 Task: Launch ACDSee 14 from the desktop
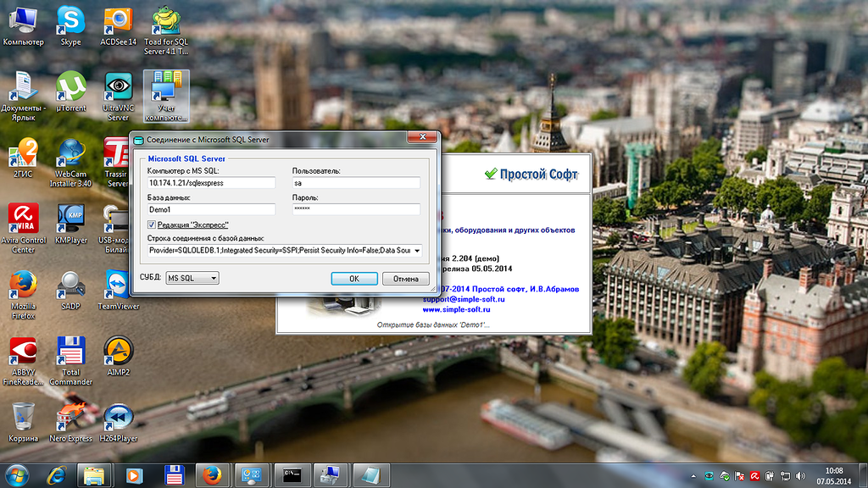(x=118, y=22)
